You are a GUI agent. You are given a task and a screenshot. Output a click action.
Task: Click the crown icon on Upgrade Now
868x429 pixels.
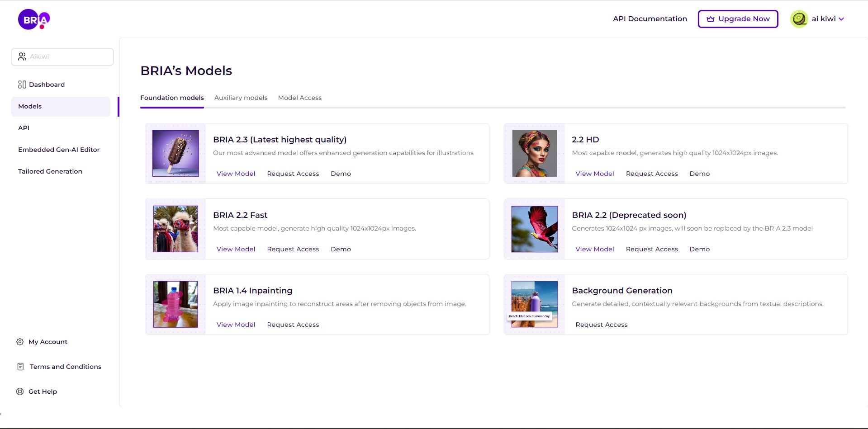coord(711,19)
